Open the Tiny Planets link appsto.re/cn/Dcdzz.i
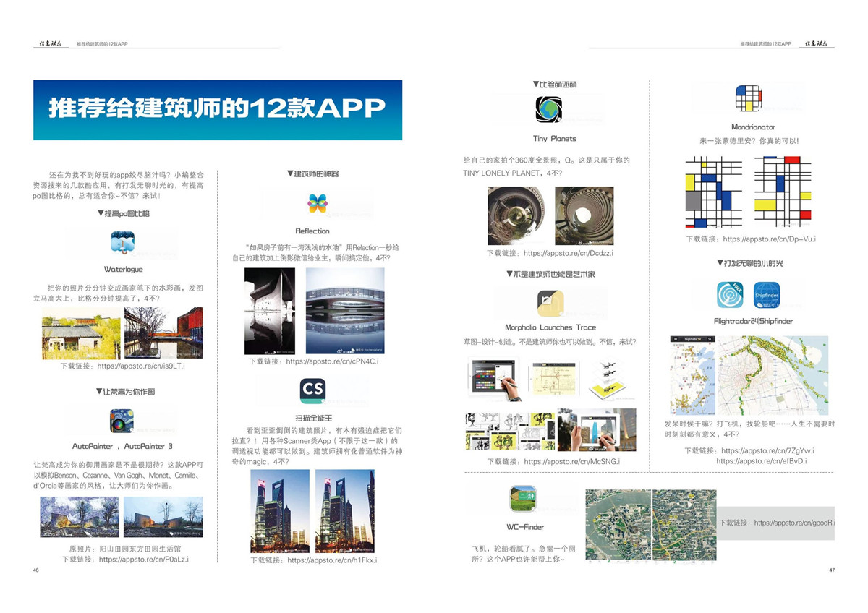The width and height of the screenshot is (868, 613). tap(569, 254)
